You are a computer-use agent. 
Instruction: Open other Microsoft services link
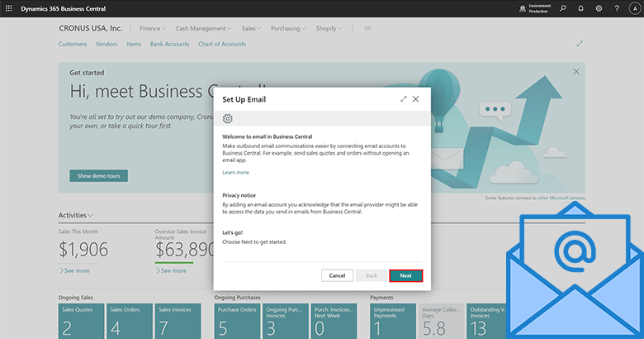click(561, 198)
